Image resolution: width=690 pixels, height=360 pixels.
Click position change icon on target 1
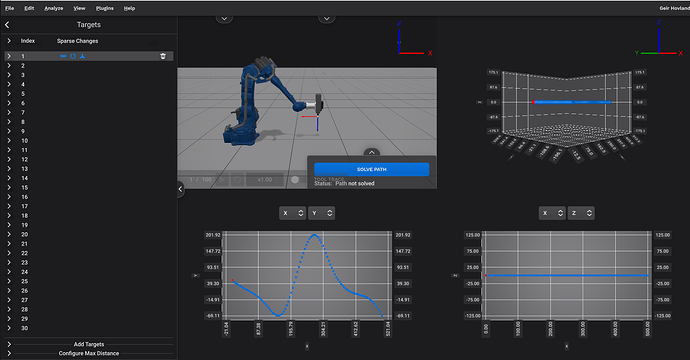[63, 56]
